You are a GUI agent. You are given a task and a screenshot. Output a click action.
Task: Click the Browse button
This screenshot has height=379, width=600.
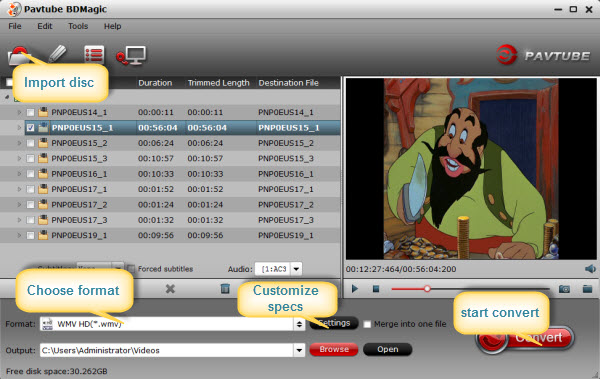point(334,349)
